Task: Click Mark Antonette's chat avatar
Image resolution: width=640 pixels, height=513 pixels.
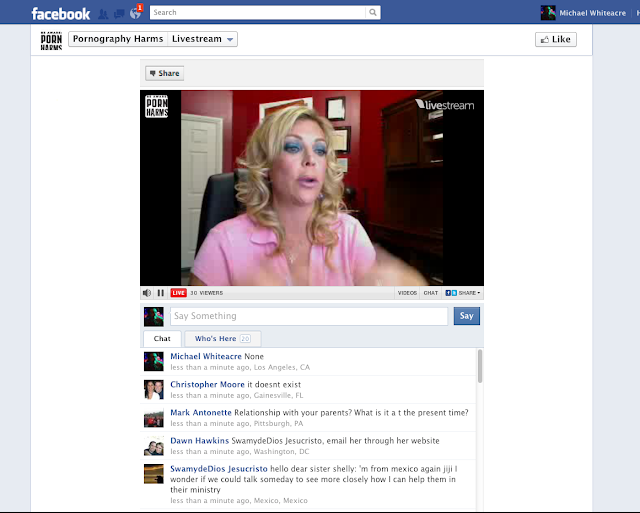Action: pos(154,418)
